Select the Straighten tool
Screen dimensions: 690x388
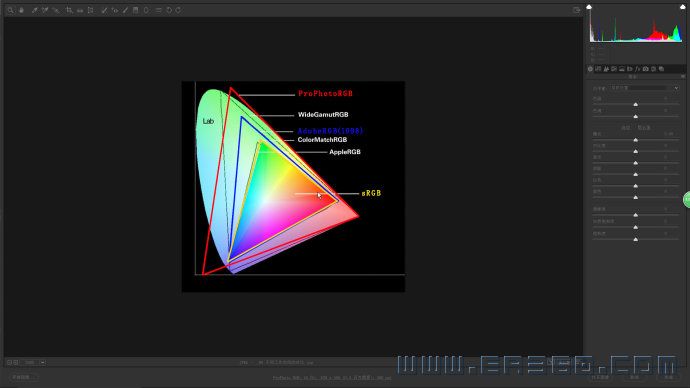tap(80, 10)
